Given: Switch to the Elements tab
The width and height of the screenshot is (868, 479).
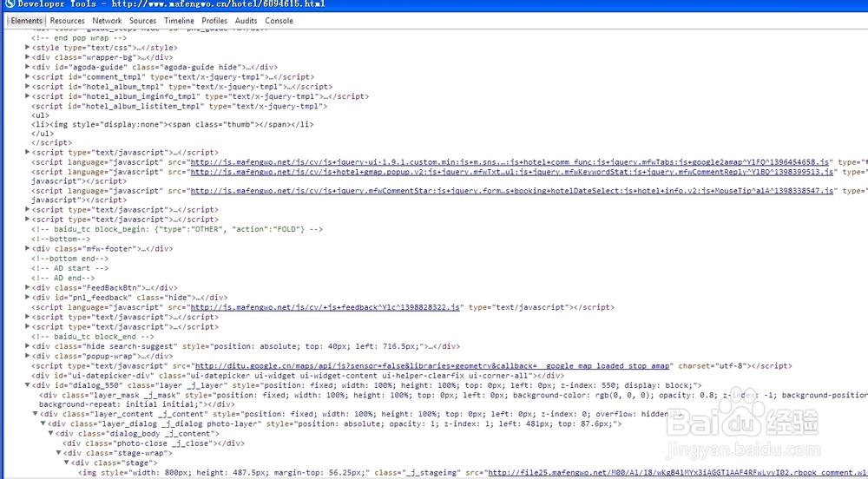Looking at the screenshot, I should point(26,21).
